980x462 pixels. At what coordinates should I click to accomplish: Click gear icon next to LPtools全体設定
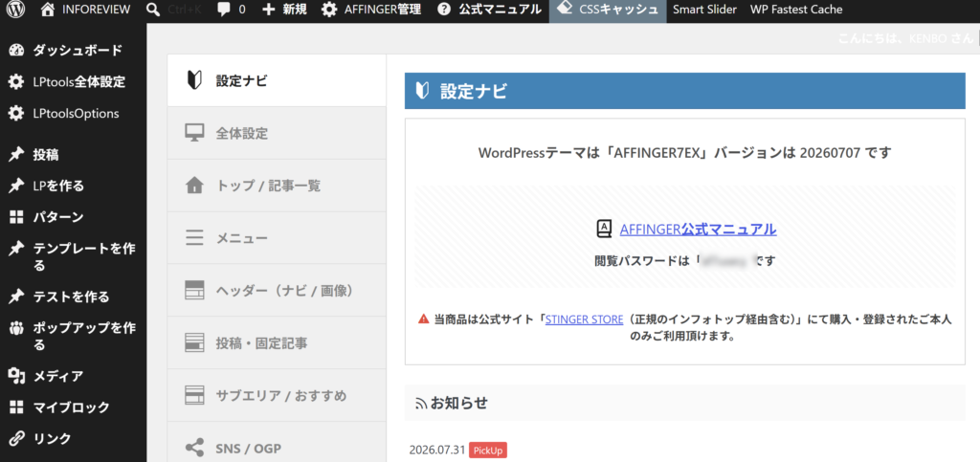(17, 82)
